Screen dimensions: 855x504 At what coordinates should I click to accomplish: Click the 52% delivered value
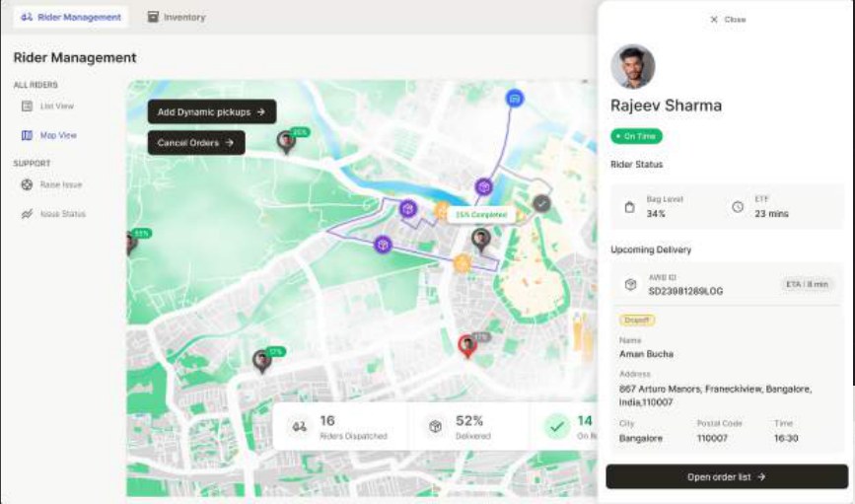(469, 420)
